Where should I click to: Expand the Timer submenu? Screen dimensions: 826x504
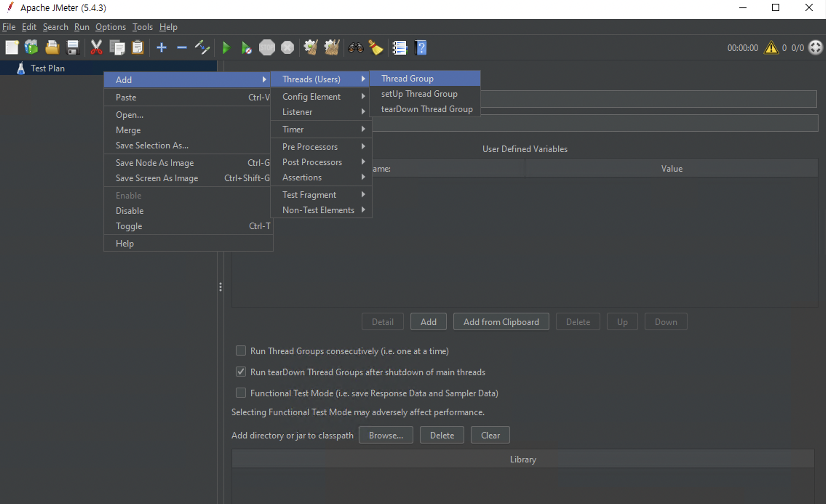tap(321, 129)
